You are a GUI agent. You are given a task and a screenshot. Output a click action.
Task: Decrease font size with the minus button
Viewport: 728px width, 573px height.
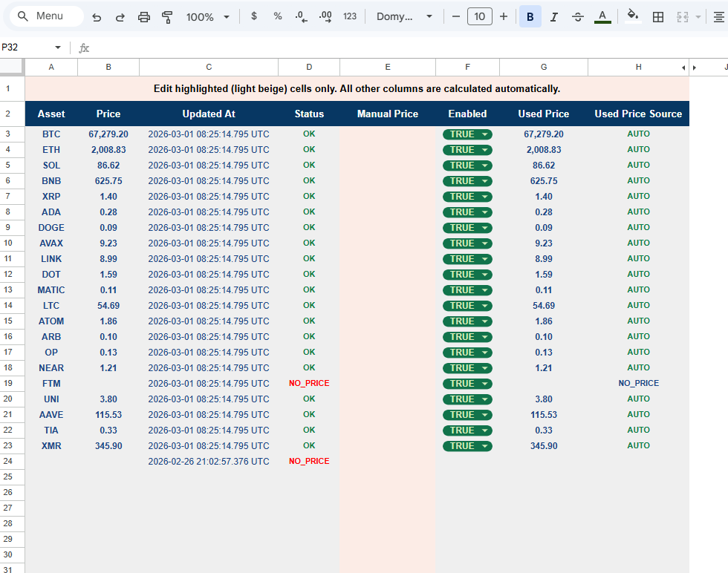pos(455,16)
